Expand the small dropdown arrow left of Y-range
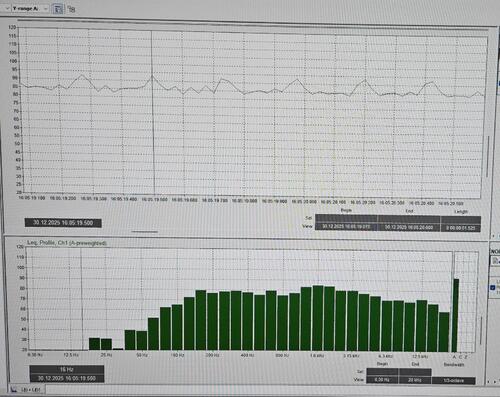The width and height of the screenshot is (500, 397). click(x=6, y=8)
